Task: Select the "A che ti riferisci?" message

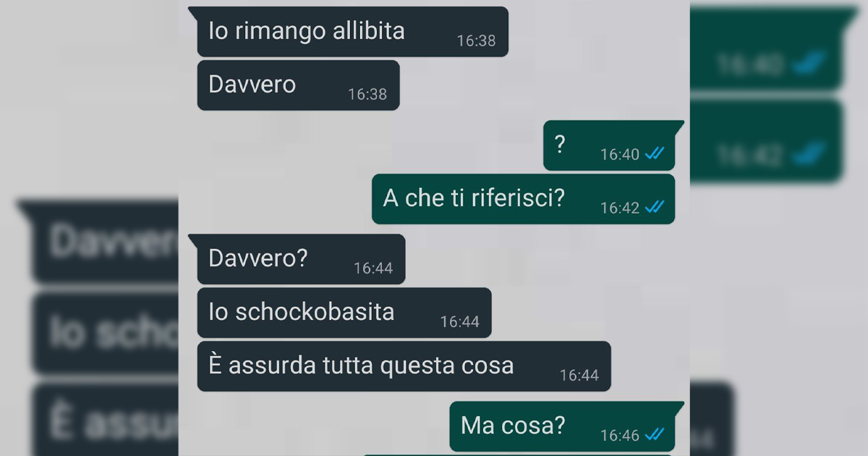Action: [523, 199]
